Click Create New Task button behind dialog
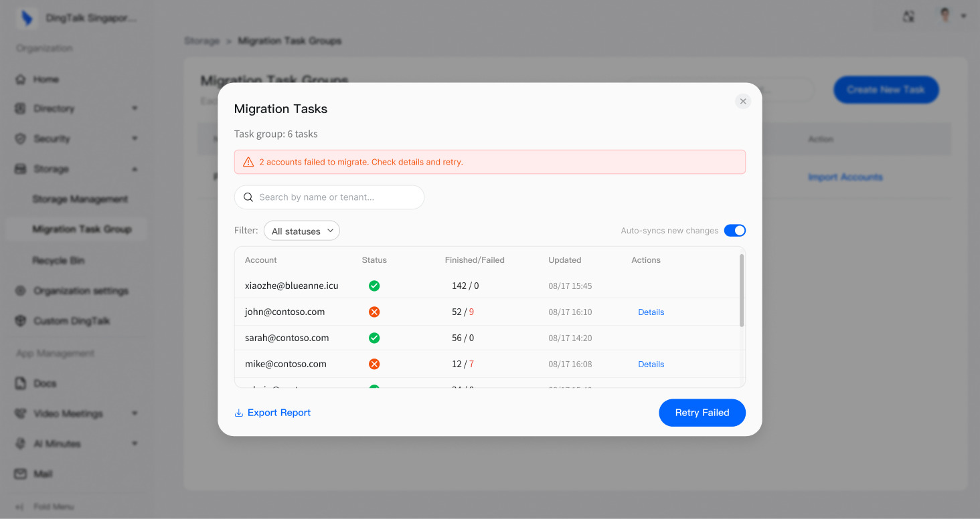Image resolution: width=980 pixels, height=519 pixels. (x=886, y=90)
